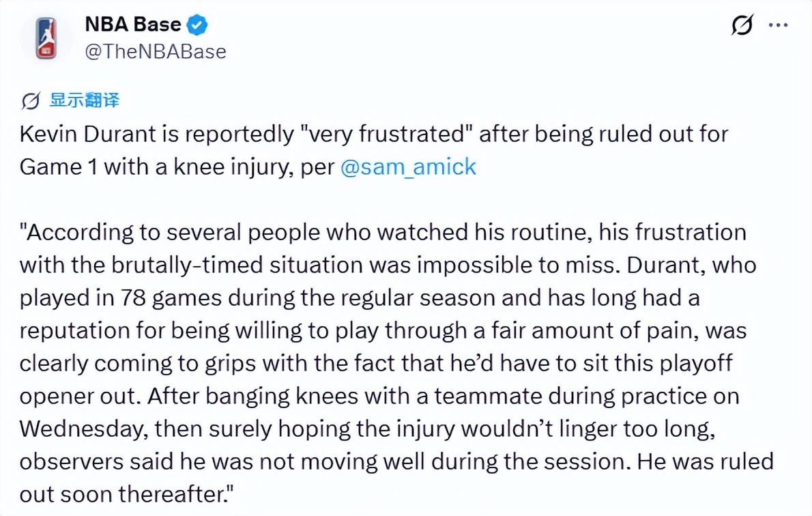The image size is (812, 516).
Task: Open the Grok icon beside the ellipsis
Action: point(741,26)
